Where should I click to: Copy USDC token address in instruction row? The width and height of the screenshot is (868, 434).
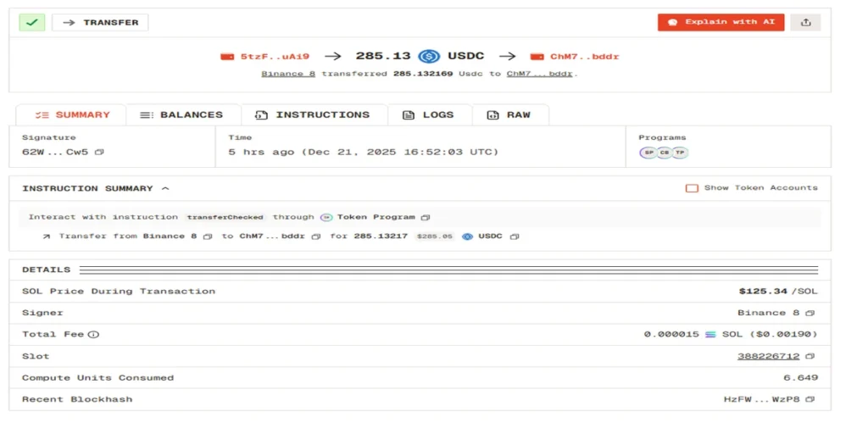point(515,237)
